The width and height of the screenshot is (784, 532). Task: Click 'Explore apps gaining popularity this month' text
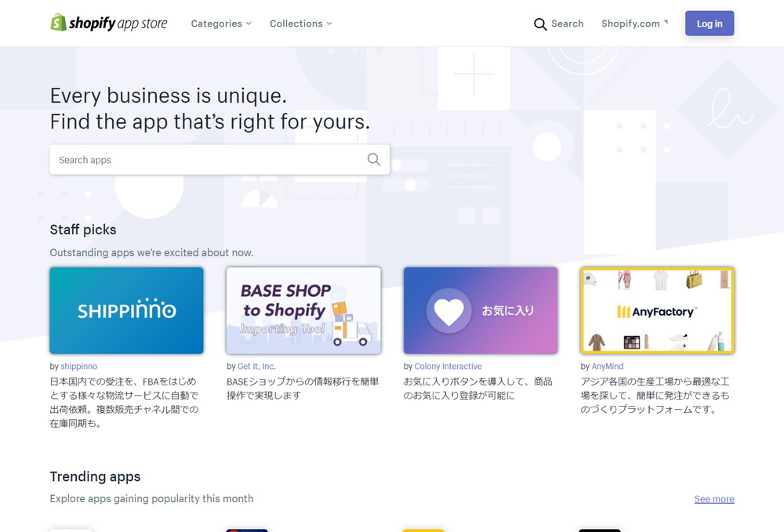point(151,498)
